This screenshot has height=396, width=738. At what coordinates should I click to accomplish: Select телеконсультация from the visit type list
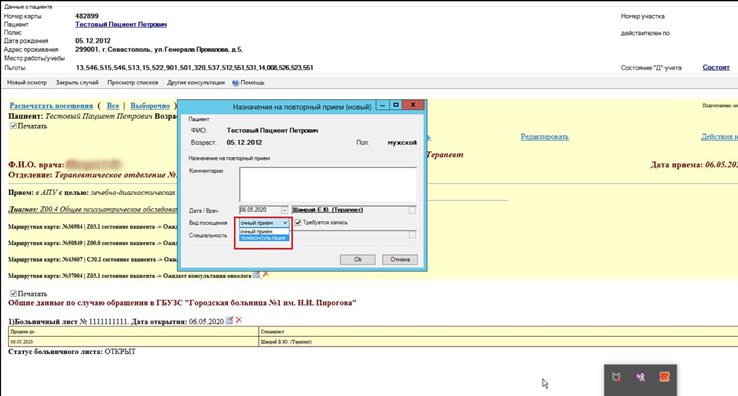(264, 238)
